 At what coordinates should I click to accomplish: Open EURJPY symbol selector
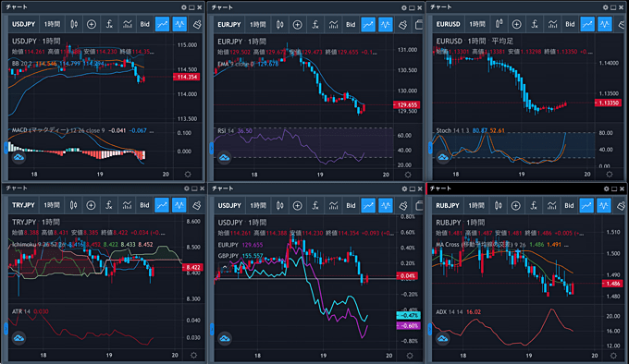(x=229, y=24)
